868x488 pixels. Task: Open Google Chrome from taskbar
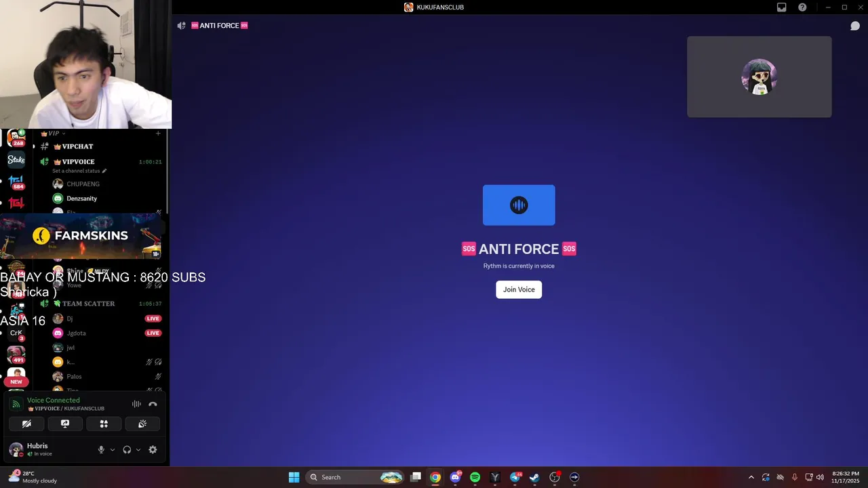[435, 477]
